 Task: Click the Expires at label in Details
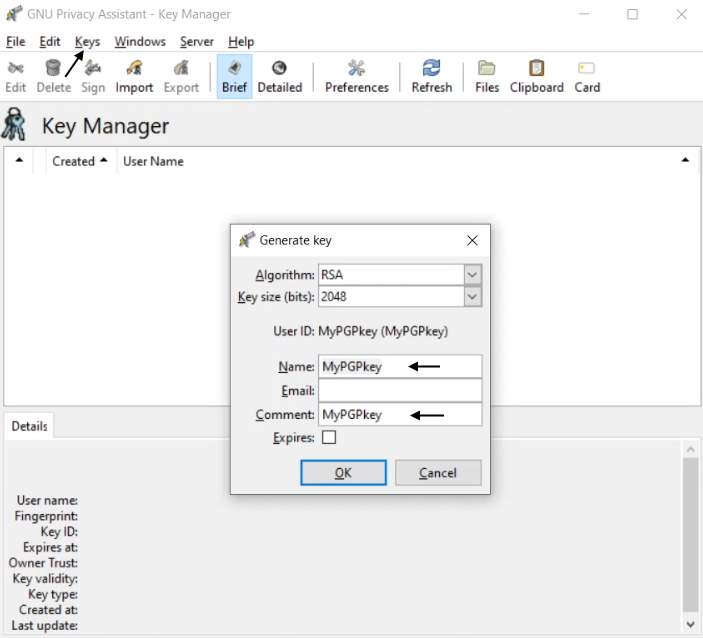coord(50,547)
